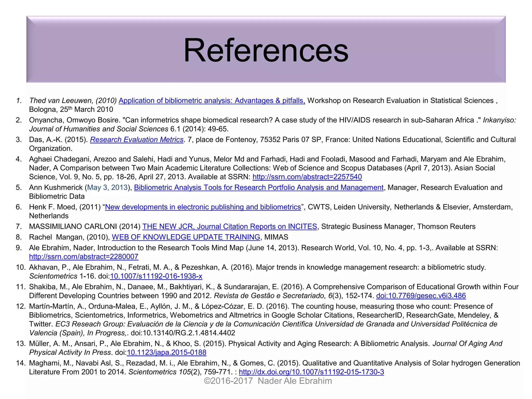Click 'MASSIMILIANO CARLONI (2014)' text
This screenshot has width=532, height=399.
[x=85, y=226]
